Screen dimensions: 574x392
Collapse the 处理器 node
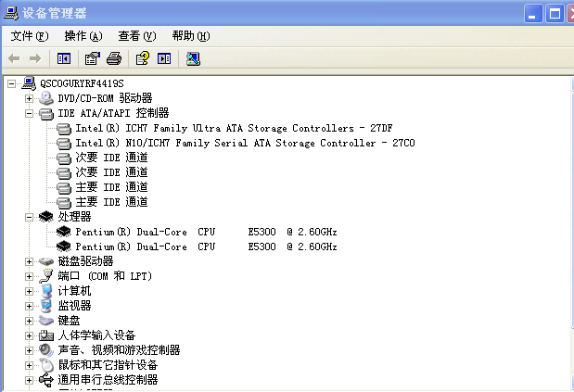click(30, 217)
